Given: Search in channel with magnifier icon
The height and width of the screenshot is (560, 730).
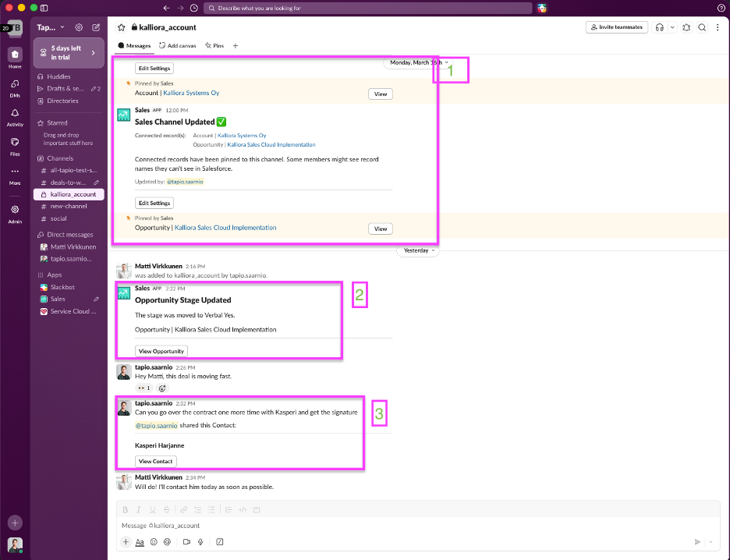Looking at the screenshot, I should tap(702, 27).
